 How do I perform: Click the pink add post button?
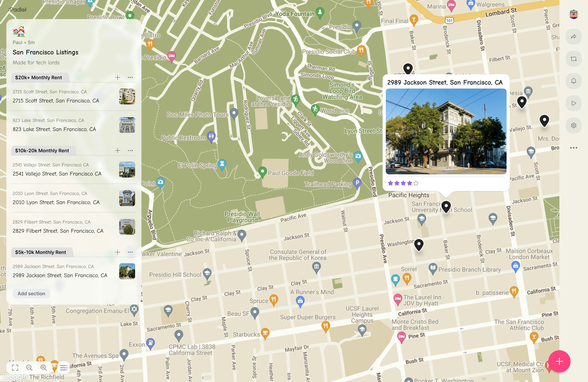559,361
